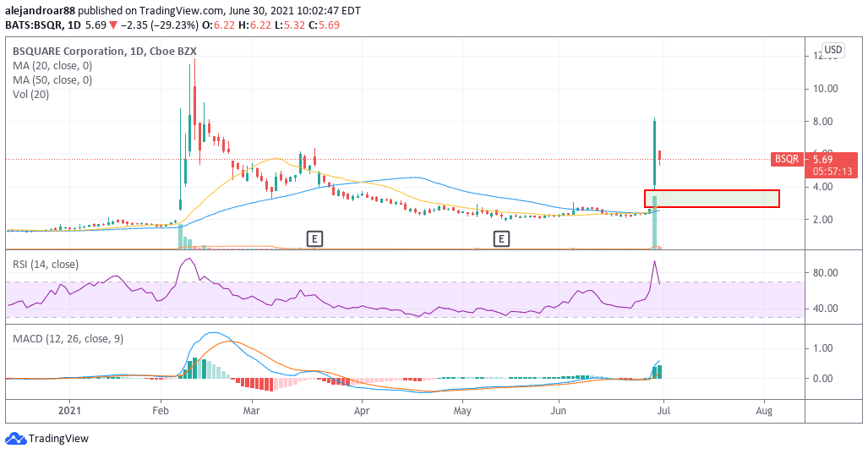Screen dimensions: 868x454
Task: Click the alejandroar88 username in header
Action: point(40,10)
